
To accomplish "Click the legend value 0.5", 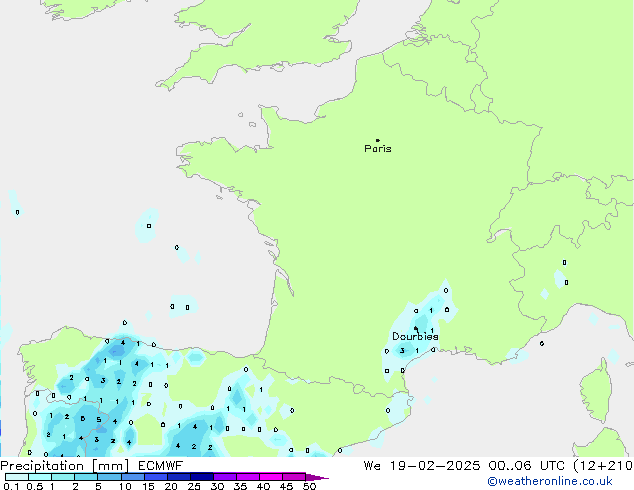I will click(x=34, y=486).
